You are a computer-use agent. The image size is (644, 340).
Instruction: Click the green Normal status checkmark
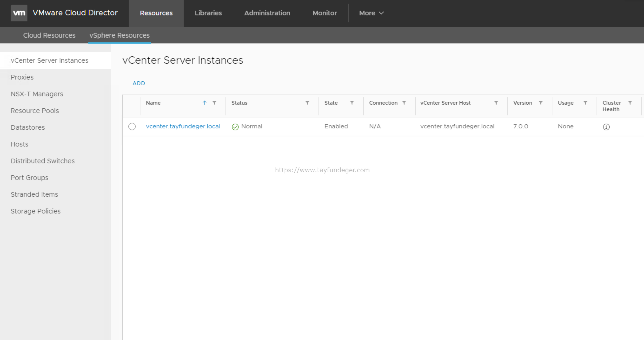235,127
